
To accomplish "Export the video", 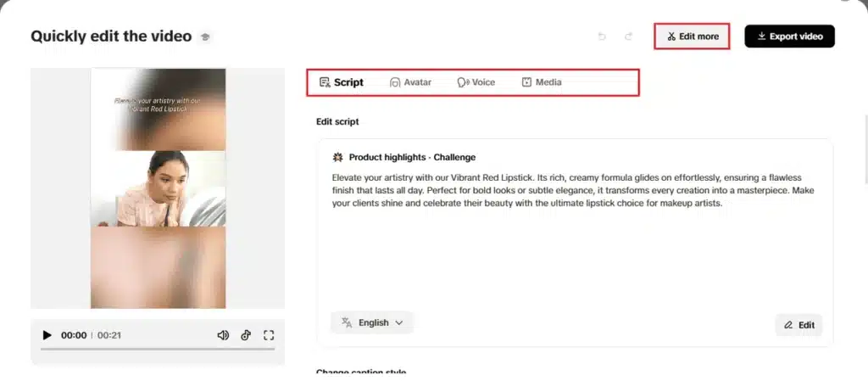I will tap(789, 36).
